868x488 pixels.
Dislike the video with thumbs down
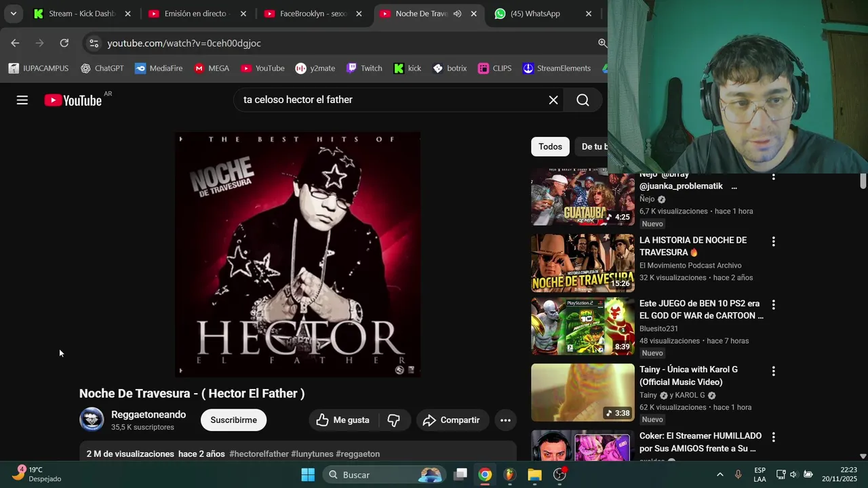click(x=393, y=420)
